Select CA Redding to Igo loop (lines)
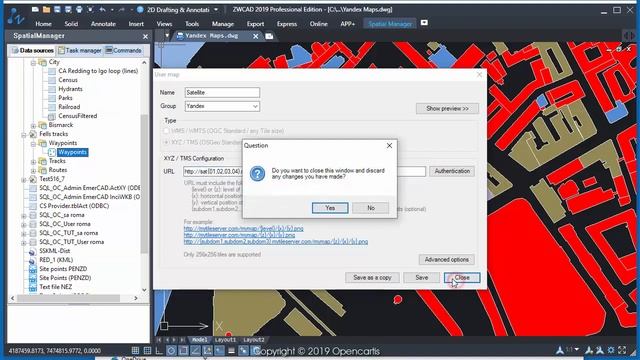 click(x=98, y=71)
